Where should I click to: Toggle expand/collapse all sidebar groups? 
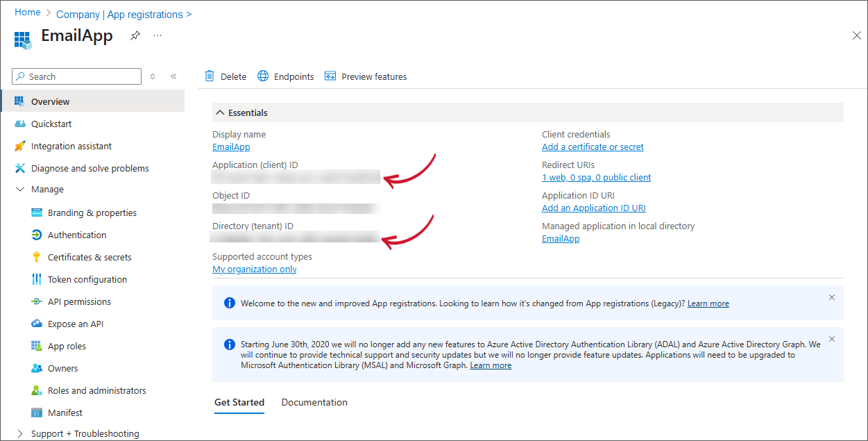coord(153,76)
